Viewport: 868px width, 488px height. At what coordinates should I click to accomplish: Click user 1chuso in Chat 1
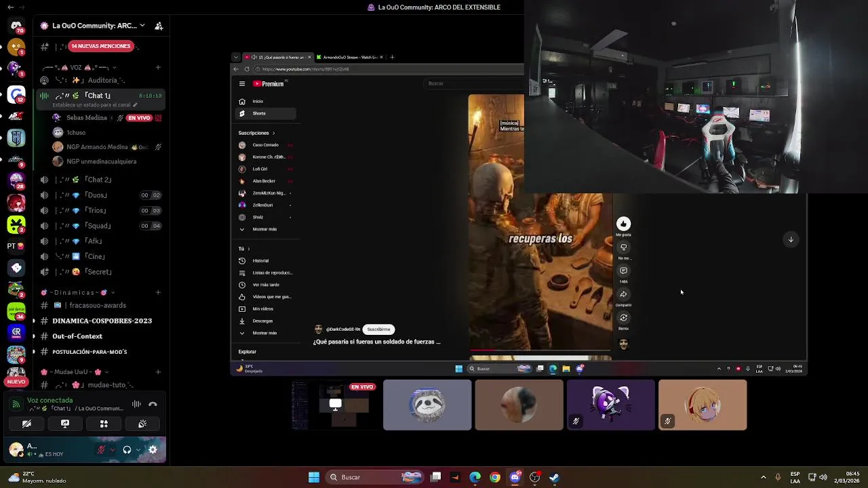click(x=107, y=133)
